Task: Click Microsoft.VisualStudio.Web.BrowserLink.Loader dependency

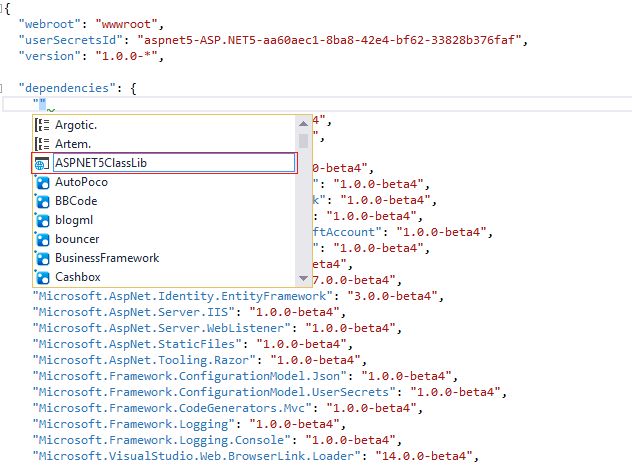Action: coord(196,456)
